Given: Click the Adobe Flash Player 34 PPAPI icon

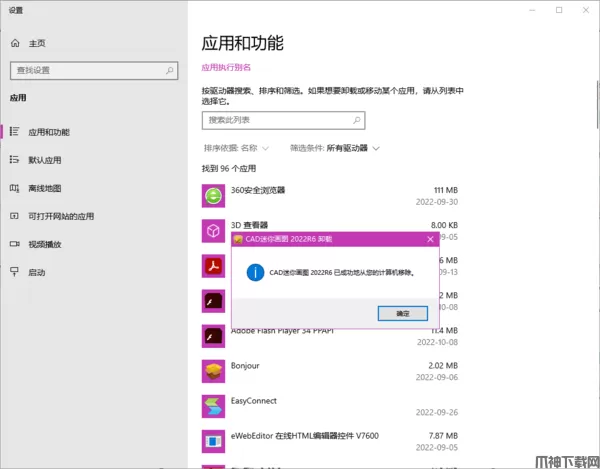Looking at the screenshot, I should pyautogui.click(x=213, y=336).
